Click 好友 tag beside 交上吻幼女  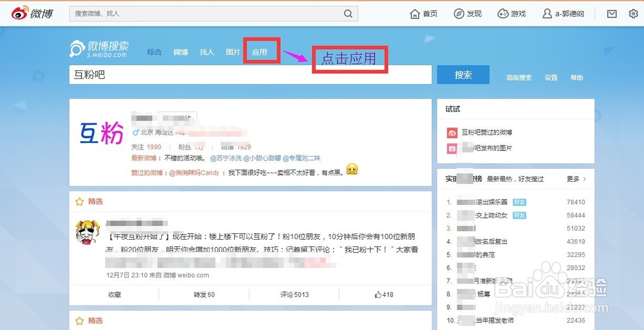520,215
